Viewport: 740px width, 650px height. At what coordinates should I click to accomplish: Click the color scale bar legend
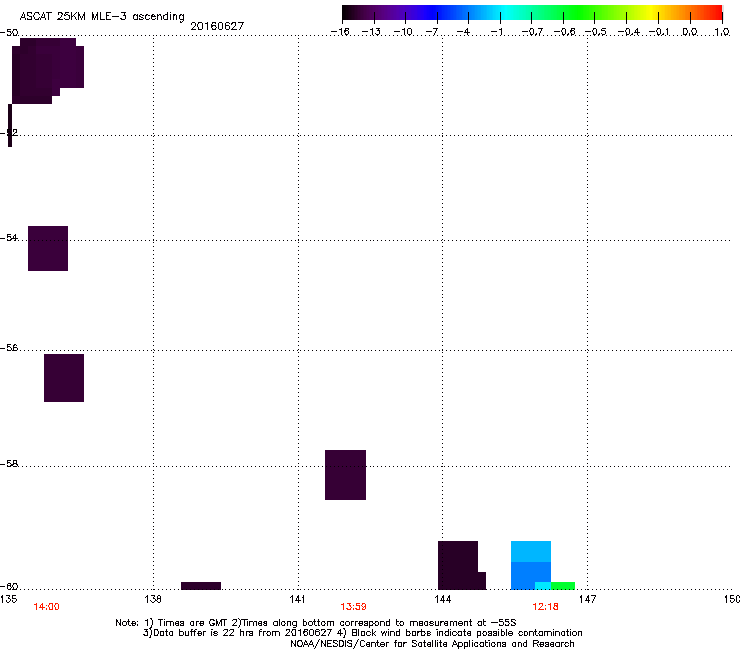(532, 13)
